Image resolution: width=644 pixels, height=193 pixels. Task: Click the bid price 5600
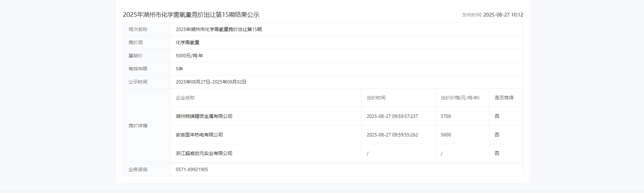click(446, 135)
